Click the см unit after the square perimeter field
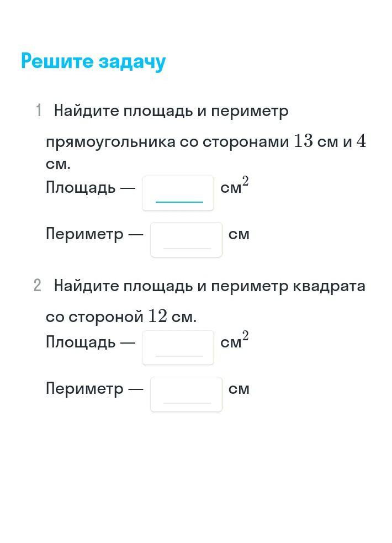 tap(239, 389)
